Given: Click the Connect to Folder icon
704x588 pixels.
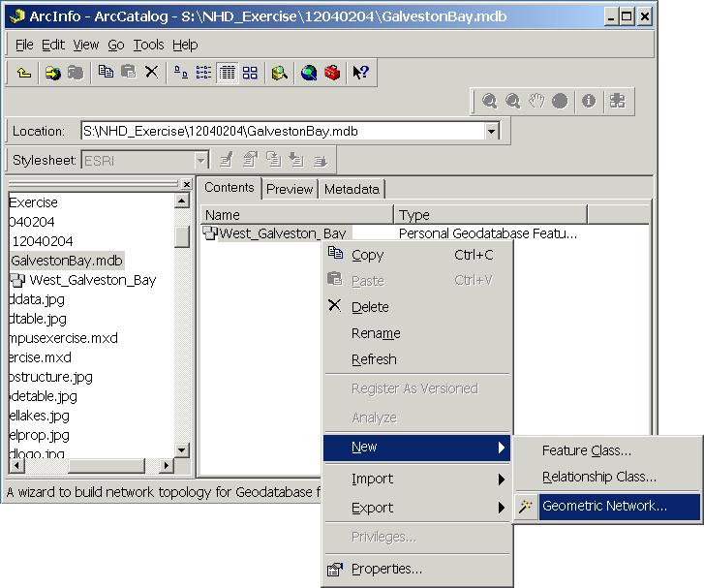Looking at the screenshot, I should 53,73.
